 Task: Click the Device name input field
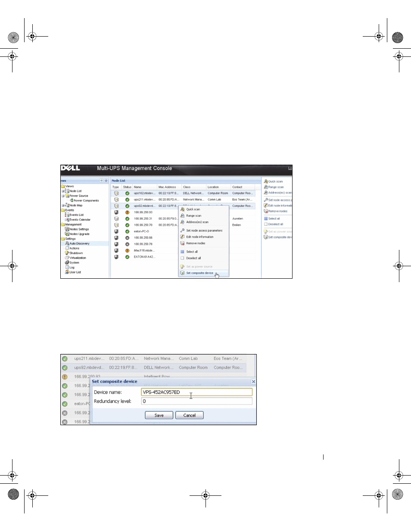coord(197,392)
